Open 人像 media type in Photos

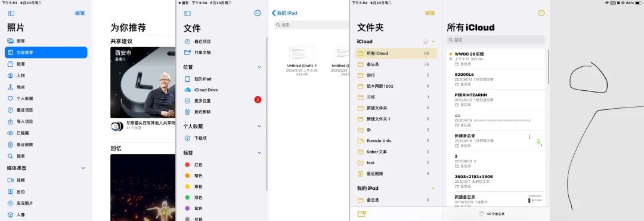46,215
